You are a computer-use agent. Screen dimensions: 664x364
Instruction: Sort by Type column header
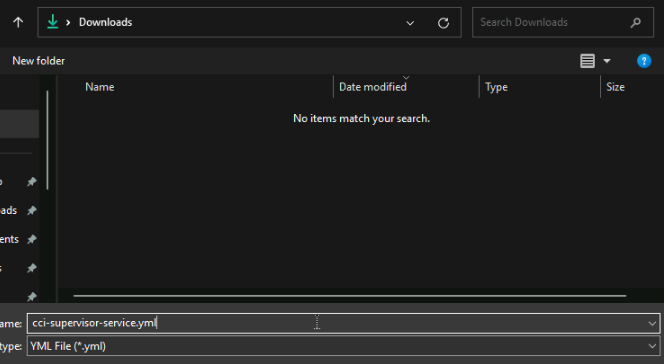496,87
